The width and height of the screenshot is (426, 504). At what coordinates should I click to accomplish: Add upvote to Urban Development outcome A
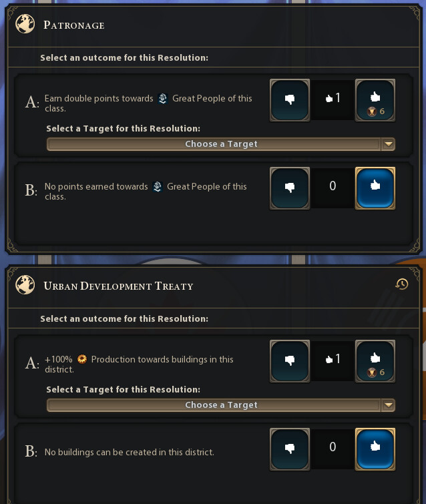click(375, 361)
